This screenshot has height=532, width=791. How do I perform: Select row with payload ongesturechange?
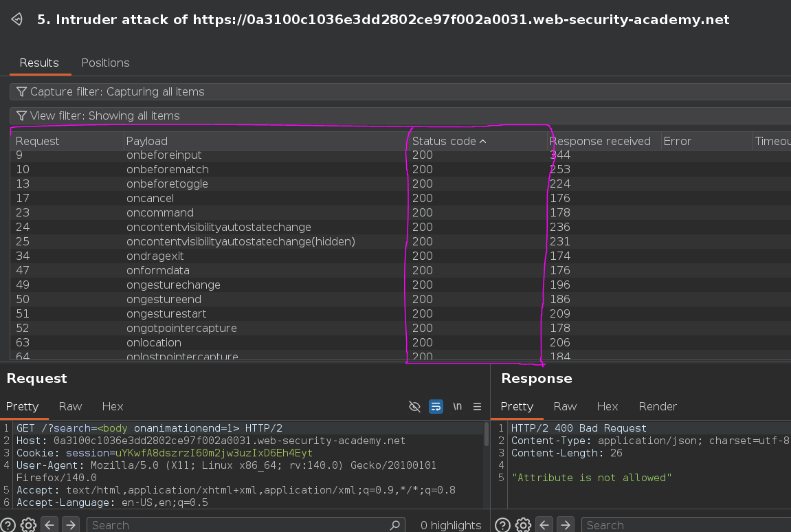pyautogui.click(x=401, y=285)
